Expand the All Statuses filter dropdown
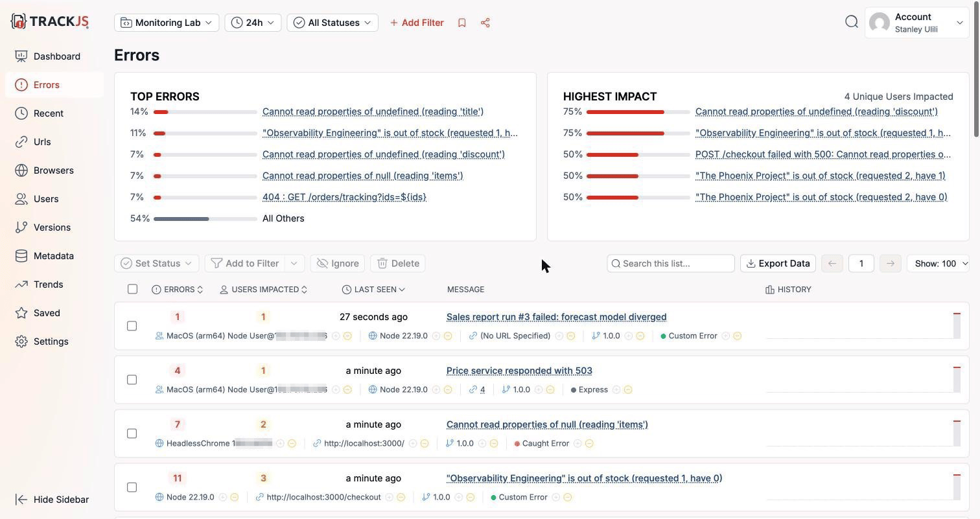 coord(332,23)
